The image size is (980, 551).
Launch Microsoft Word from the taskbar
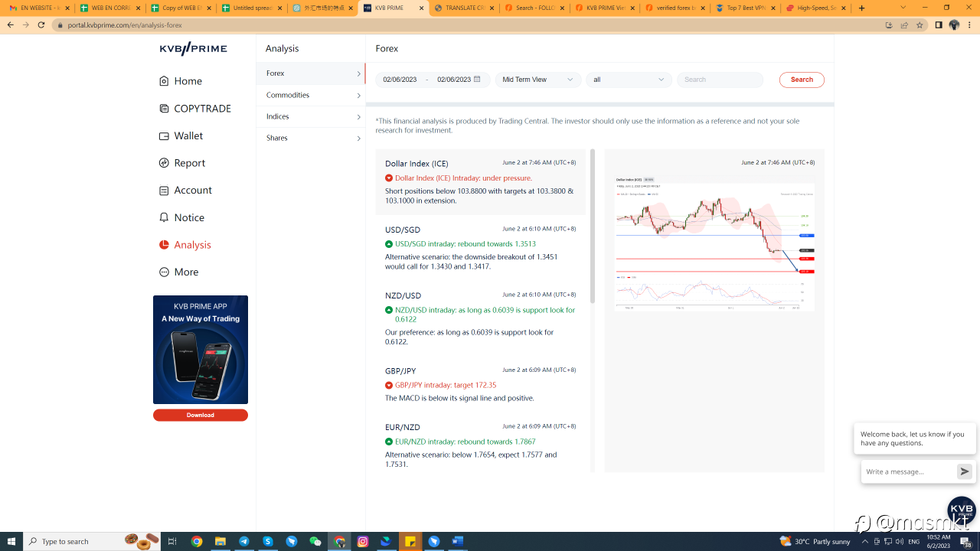click(458, 542)
